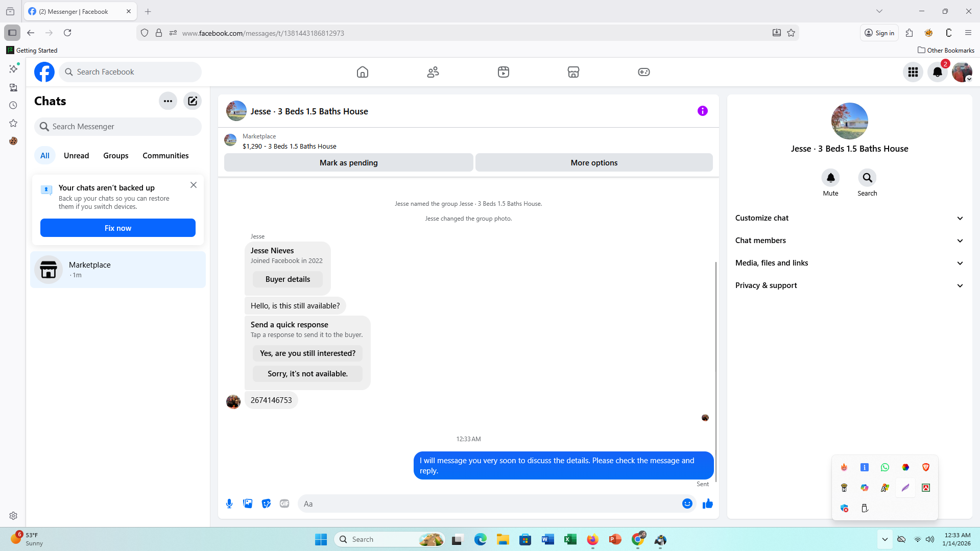Open the Friends icon in top navigation
Screen dimensions: 980x551
click(433, 72)
